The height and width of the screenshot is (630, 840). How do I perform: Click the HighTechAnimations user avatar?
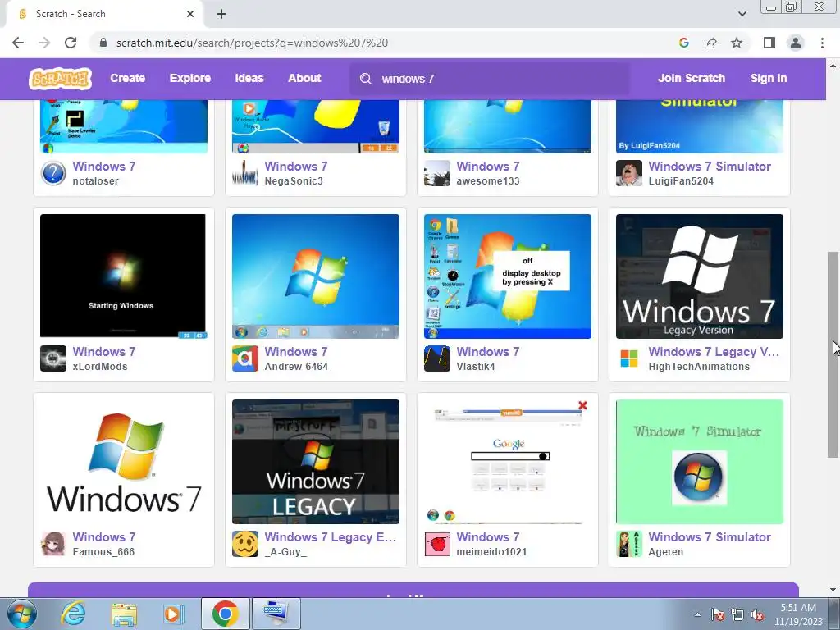pos(629,358)
